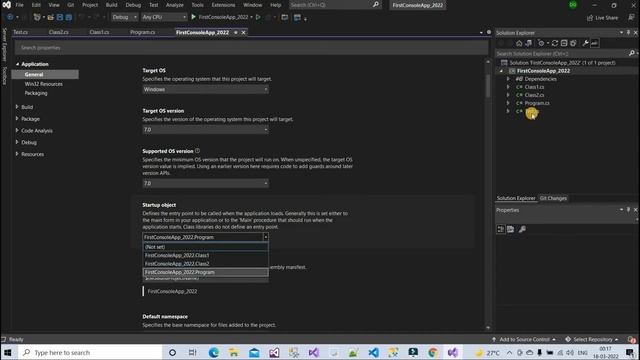Open the Supported OS version dropdown

tap(205, 183)
